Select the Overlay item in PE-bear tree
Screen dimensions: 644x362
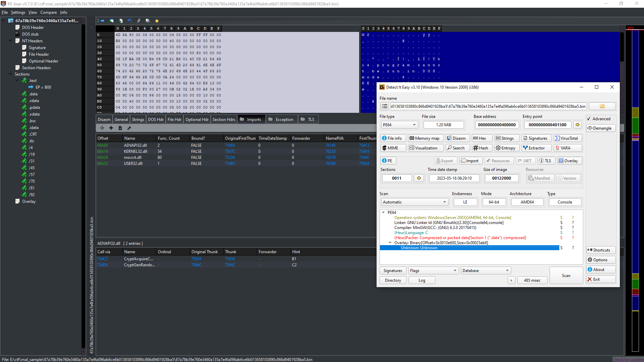coord(29,201)
